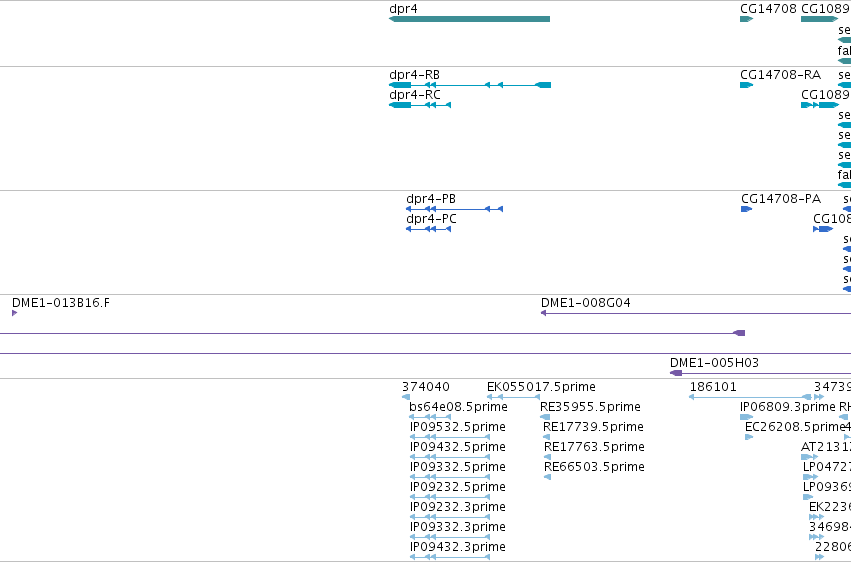Select the CG14708 gene feature
Screen dimensions: 851x562
(x=746, y=19)
